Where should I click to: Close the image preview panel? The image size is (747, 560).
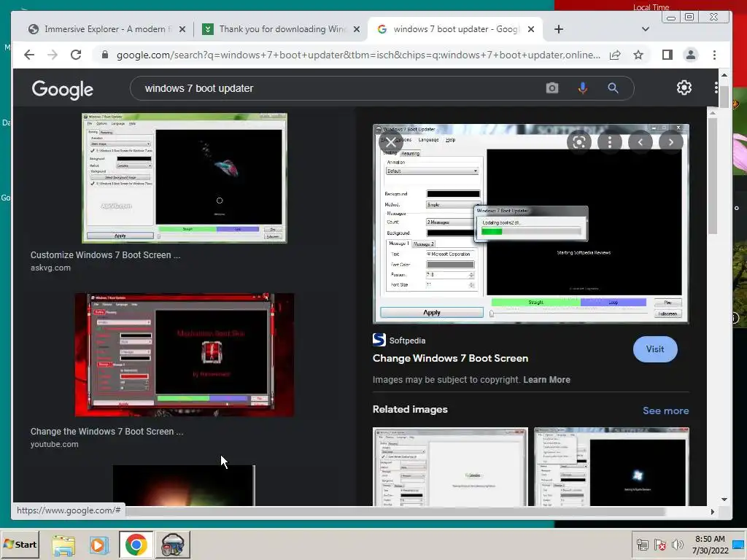(x=391, y=142)
